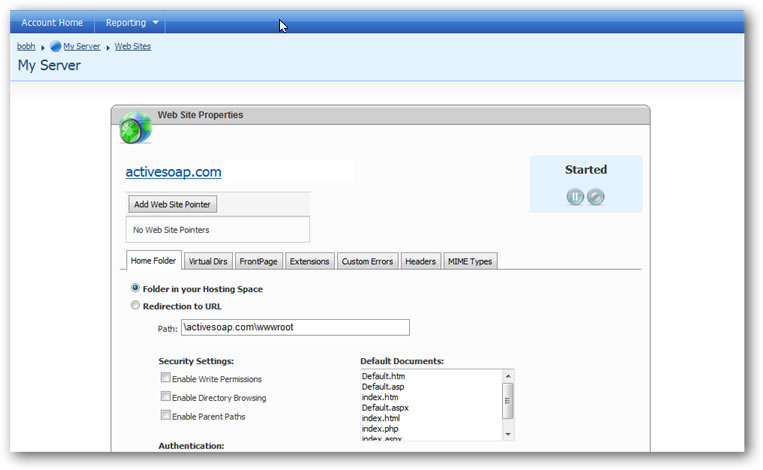Go to Account Home
The image size is (763, 470).
(x=52, y=22)
